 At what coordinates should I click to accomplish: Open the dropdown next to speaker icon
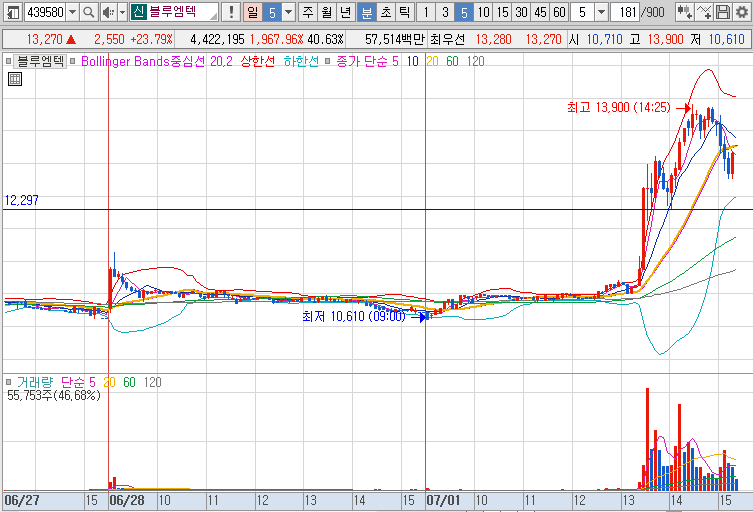[x=122, y=12]
